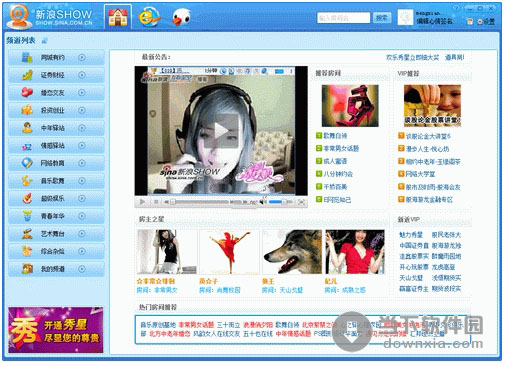Open the wolf photo thumbnail
Image resolution: width=507 pixels, height=366 pixels.
coord(292,252)
